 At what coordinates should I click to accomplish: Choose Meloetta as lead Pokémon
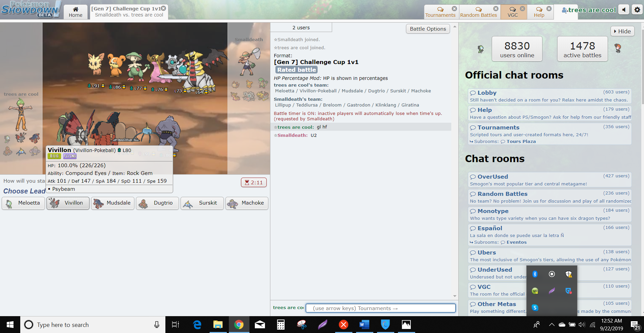[23, 203]
